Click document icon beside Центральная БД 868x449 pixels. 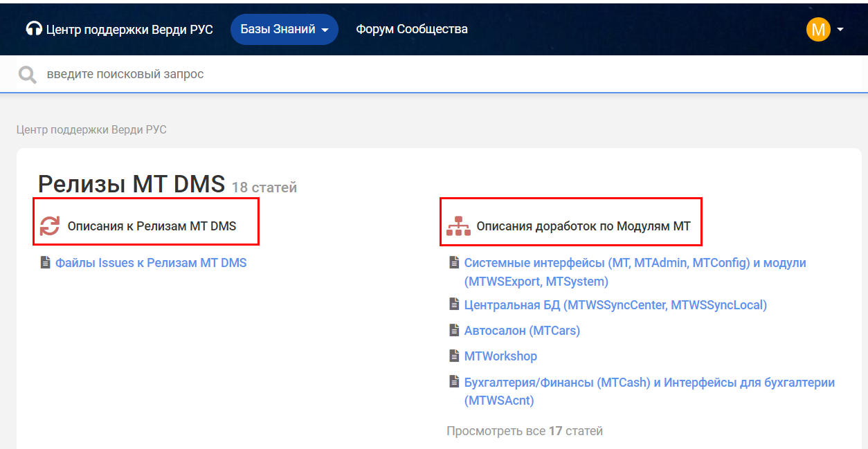454,305
